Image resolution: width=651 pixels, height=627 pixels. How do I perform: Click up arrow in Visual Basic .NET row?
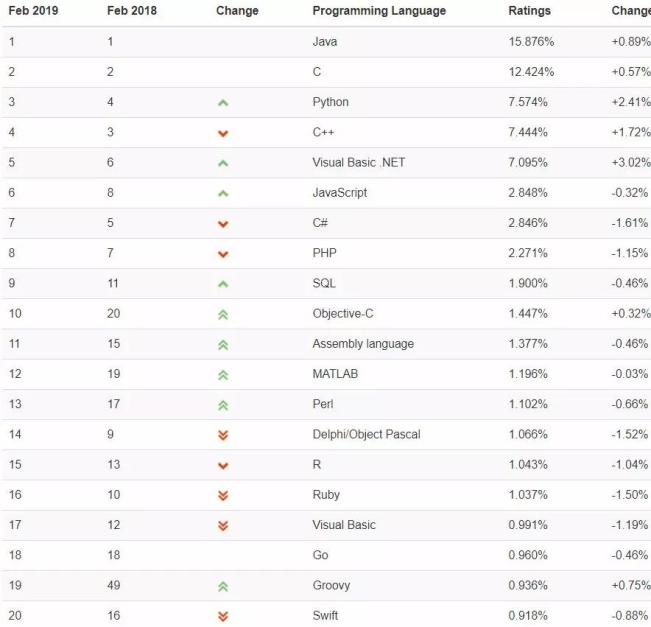(x=223, y=163)
